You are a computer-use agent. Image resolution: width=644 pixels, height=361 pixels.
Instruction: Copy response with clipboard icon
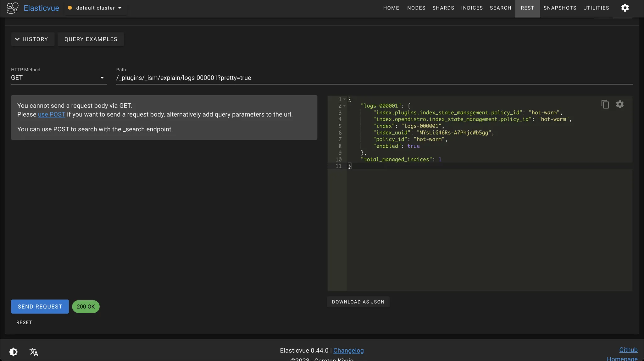[605, 104]
